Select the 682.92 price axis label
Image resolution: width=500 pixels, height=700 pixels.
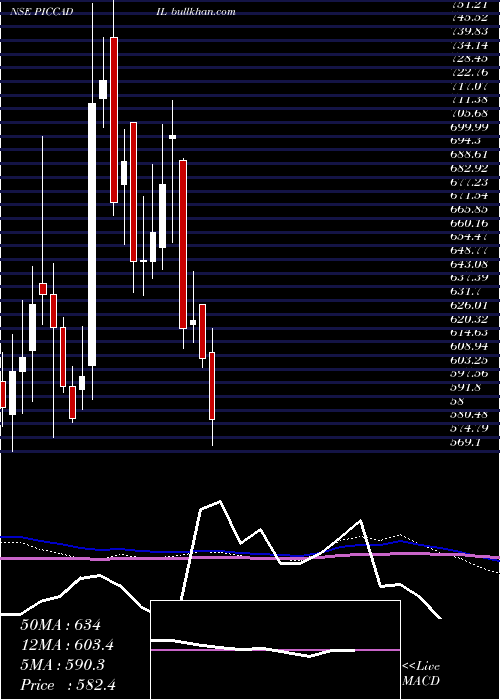(469, 168)
